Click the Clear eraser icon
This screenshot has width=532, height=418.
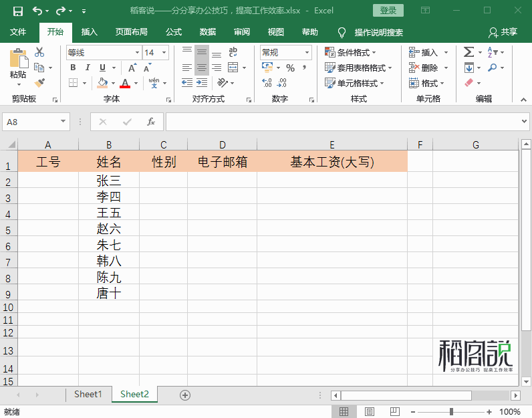click(469, 82)
